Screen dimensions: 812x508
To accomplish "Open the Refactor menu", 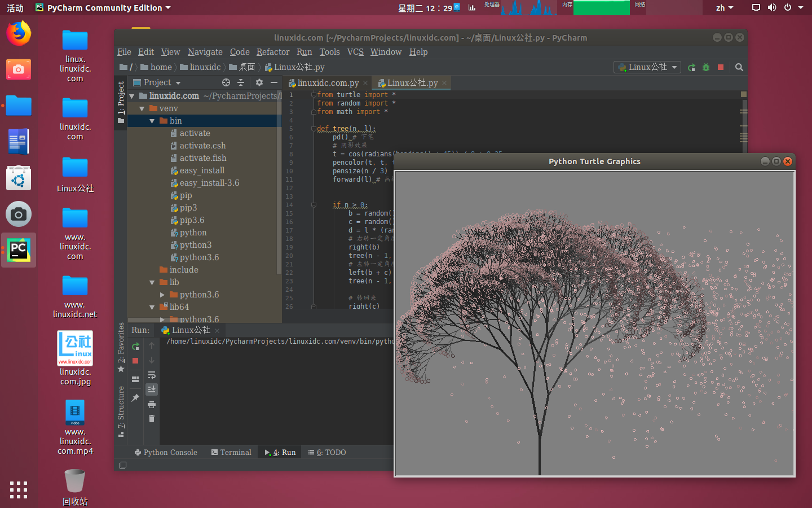I will (x=273, y=52).
